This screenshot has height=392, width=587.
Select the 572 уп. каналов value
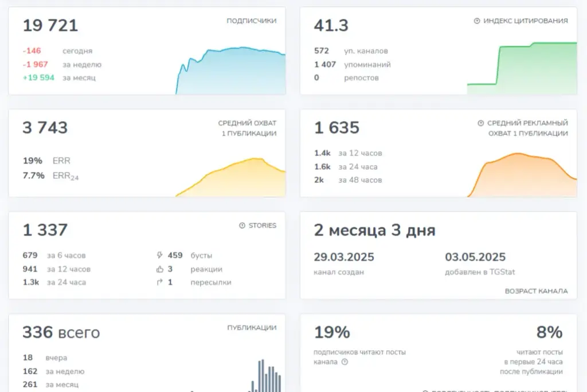click(x=322, y=51)
